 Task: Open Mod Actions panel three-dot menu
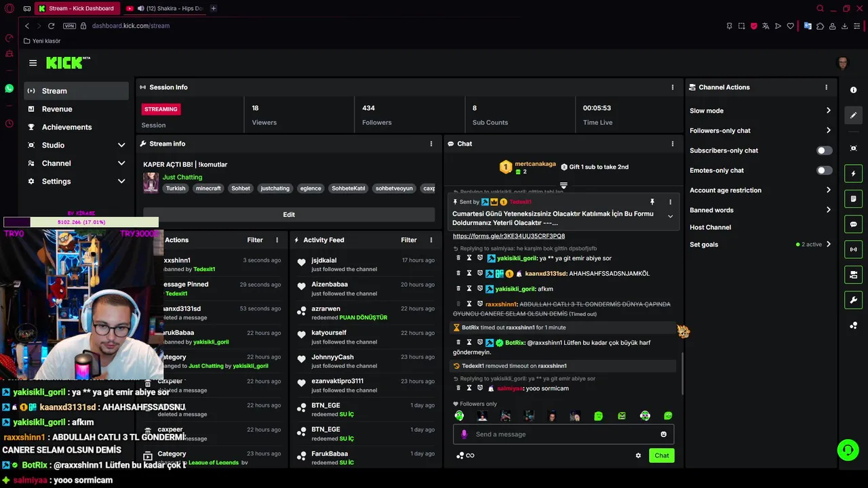pyautogui.click(x=277, y=240)
